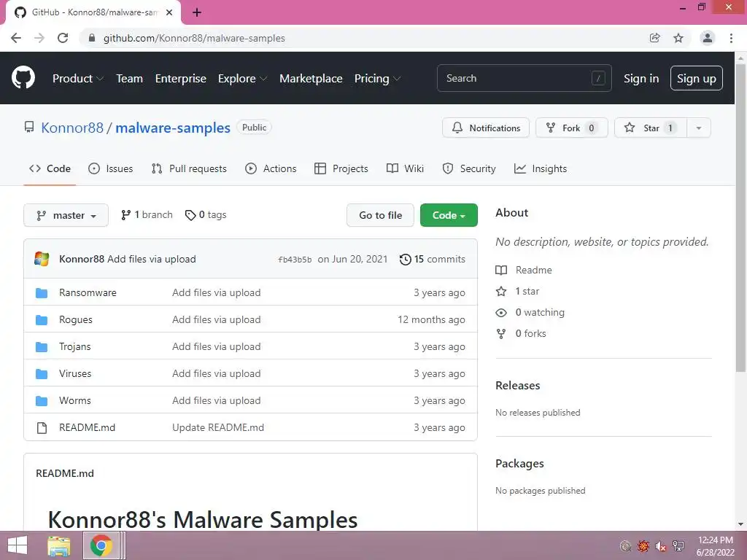
Task: Click the browser back arrow
Action: [16, 38]
